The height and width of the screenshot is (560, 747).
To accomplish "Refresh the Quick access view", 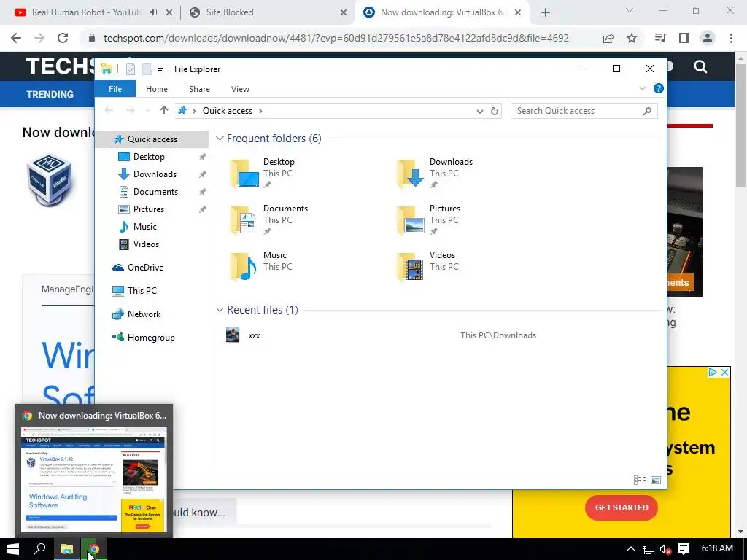I will [x=495, y=111].
